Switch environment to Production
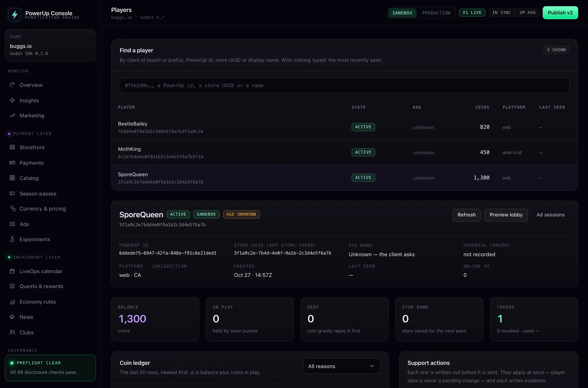Screen dimensions: 588x388 [x=436, y=13]
